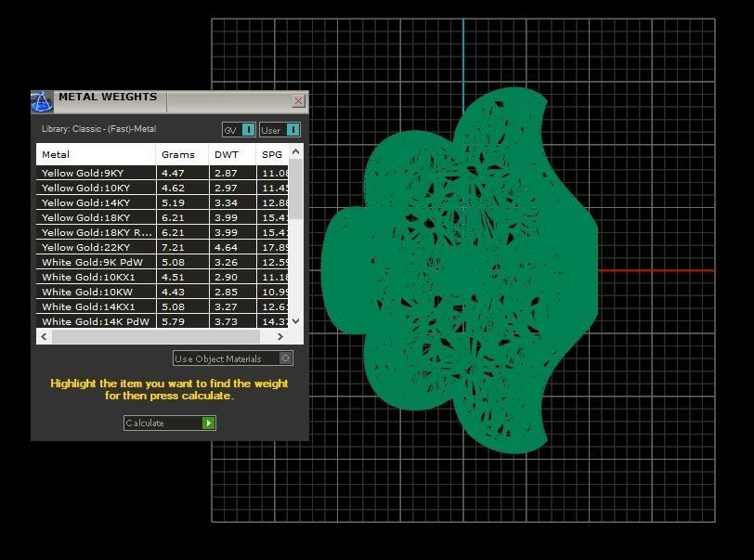The height and width of the screenshot is (560, 754).
Task: Toggle Use Object Materials option
Action: [x=233, y=358]
